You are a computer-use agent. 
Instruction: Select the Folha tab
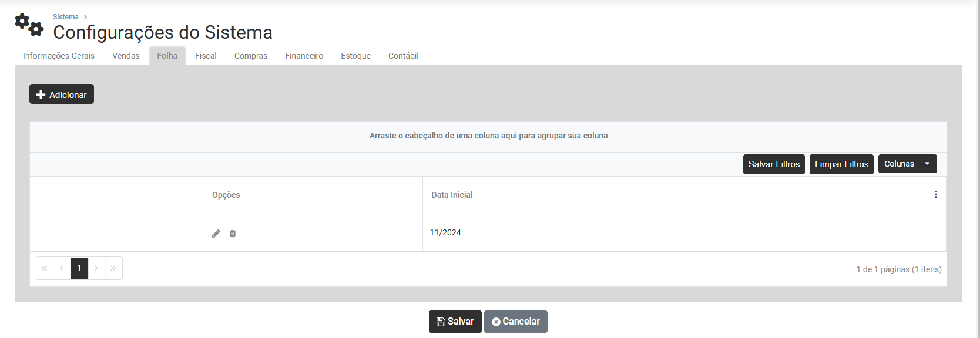coord(167,56)
